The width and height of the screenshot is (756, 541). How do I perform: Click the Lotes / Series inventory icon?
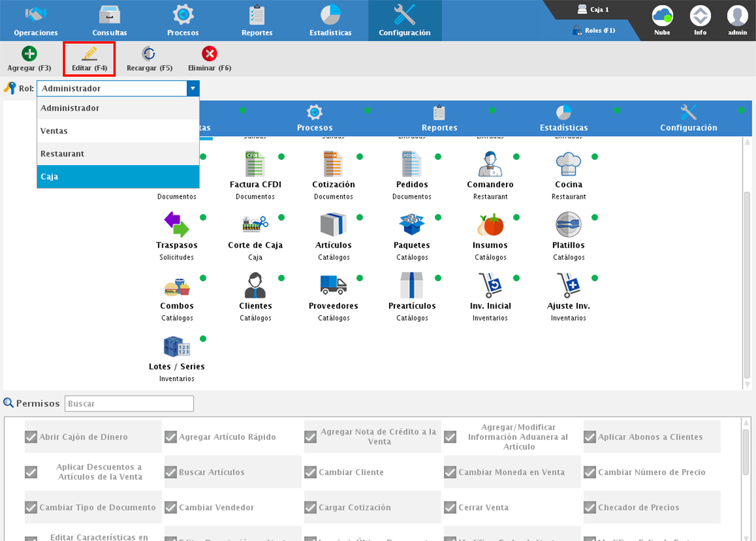tap(177, 347)
